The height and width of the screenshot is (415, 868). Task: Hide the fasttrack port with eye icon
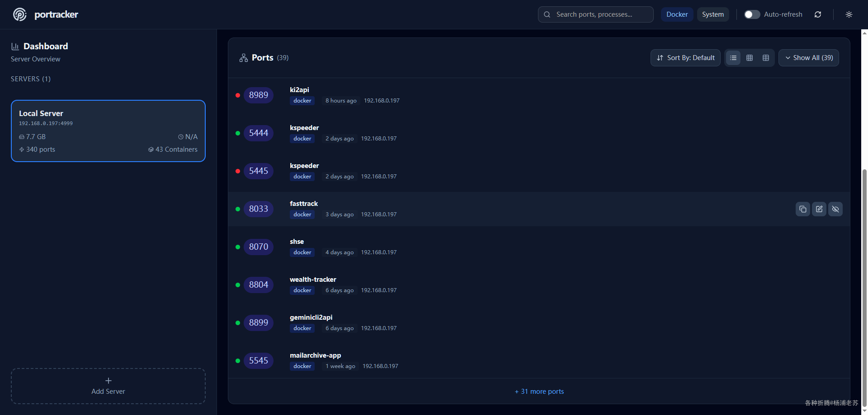(x=835, y=209)
